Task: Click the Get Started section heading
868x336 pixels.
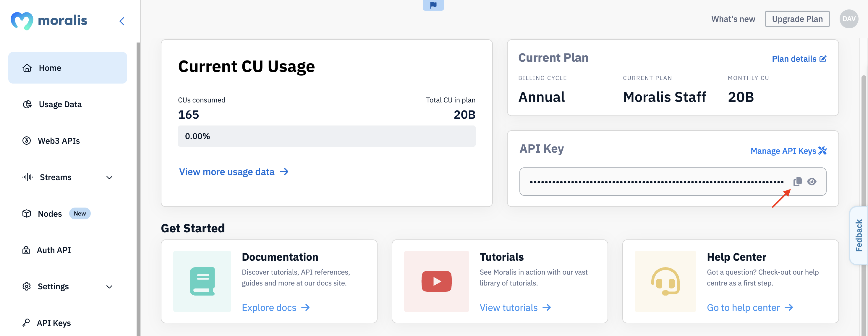Action: point(193,229)
